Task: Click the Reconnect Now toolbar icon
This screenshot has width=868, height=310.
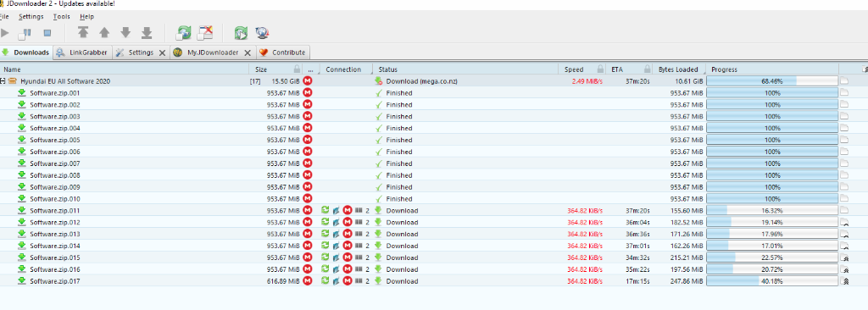Action: [241, 33]
